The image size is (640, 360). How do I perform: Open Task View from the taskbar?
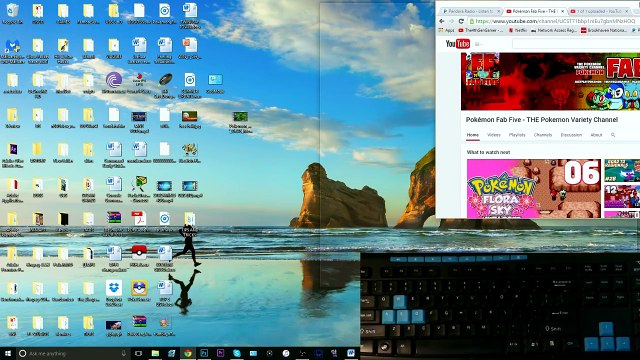click(x=138, y=353)
